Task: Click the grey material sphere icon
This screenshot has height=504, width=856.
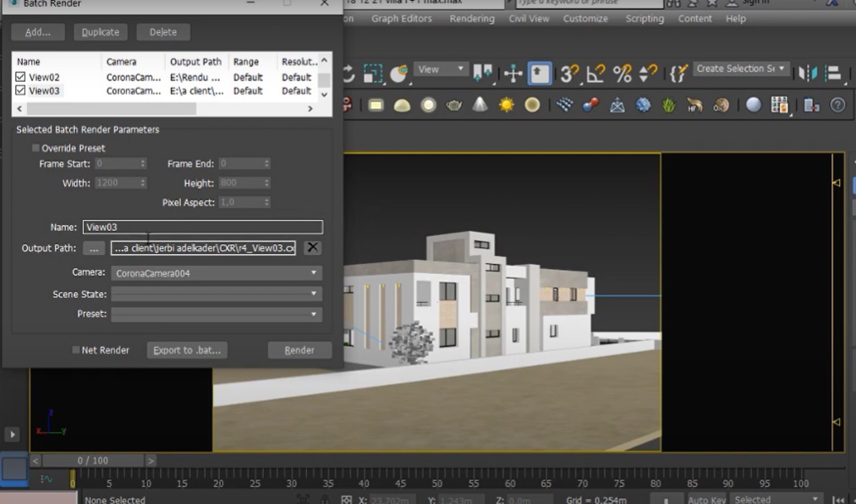Action: [754, 104]
